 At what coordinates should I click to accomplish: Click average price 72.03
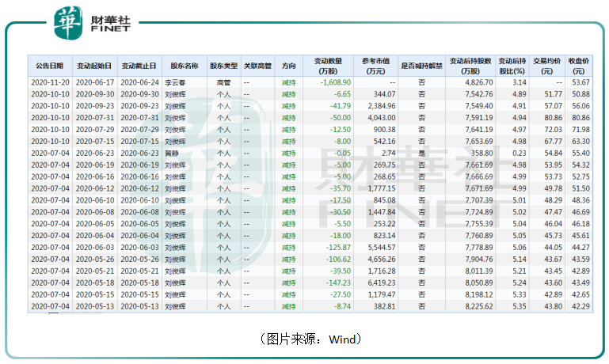553,129
